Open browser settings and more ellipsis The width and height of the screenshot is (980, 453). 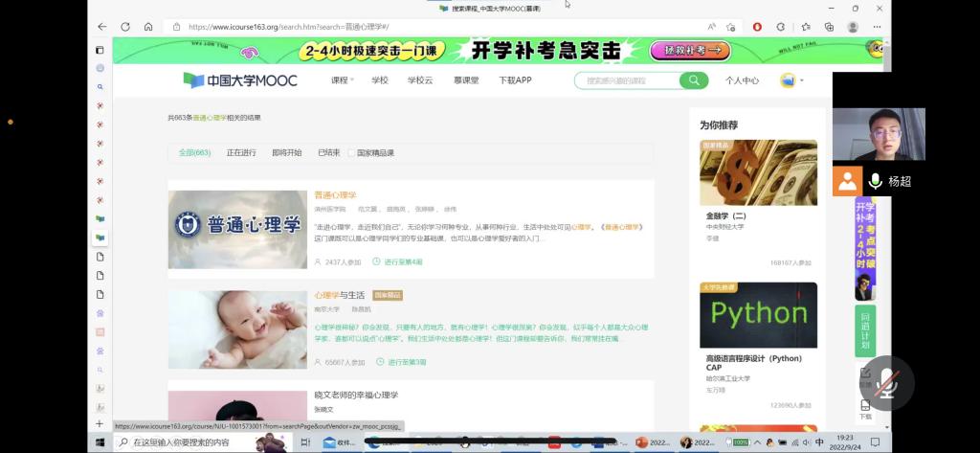(x=878, y=27)
